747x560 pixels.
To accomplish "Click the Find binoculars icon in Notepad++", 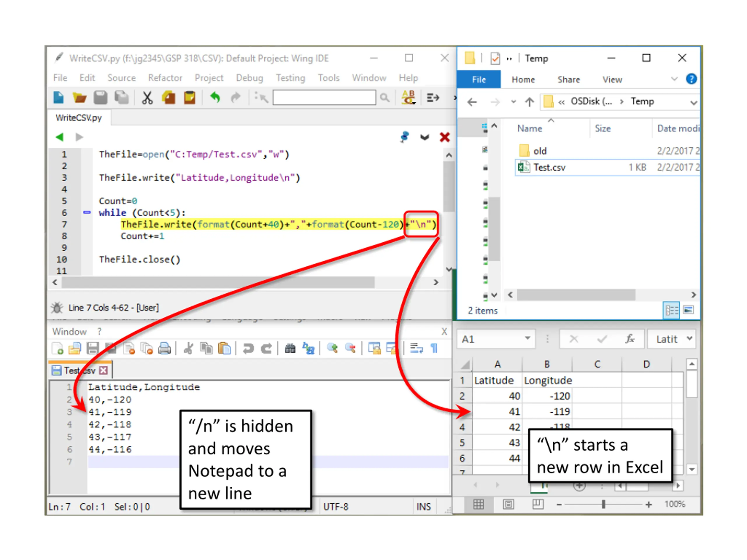I will 290,348.
